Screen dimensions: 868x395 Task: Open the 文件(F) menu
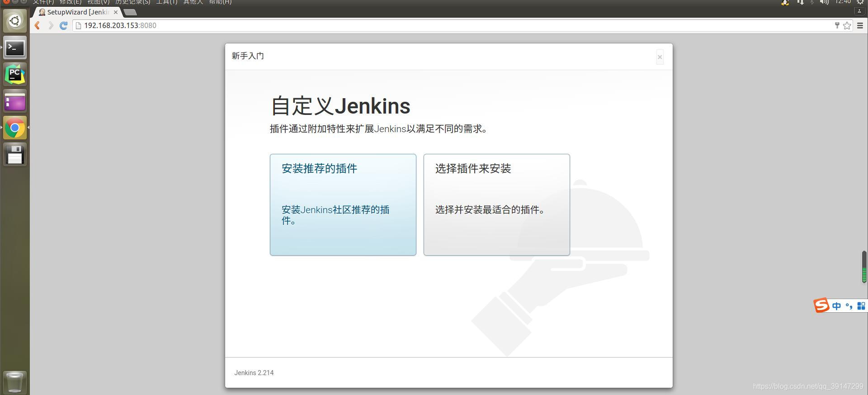(43, 2)
